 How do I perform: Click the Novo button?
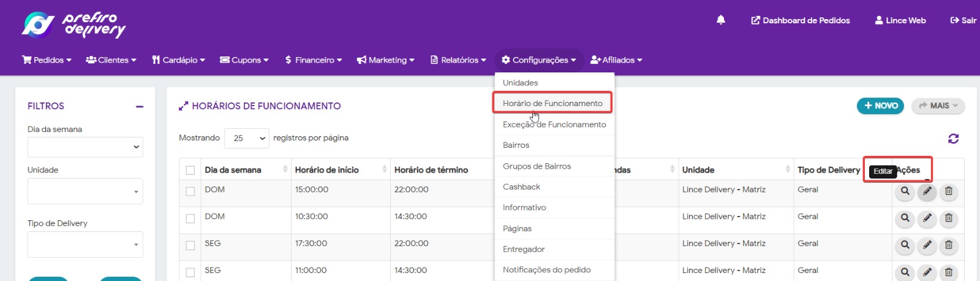tap(880, 106)
